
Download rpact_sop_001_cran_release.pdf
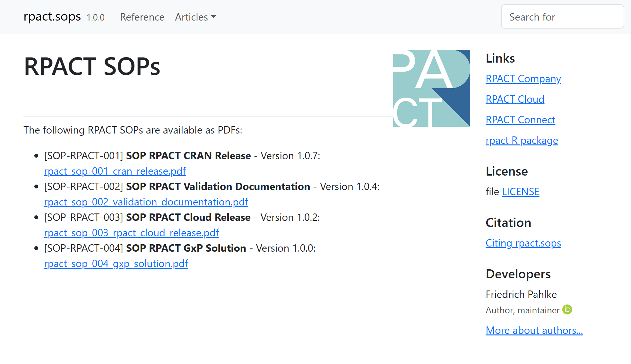[115, 171]
